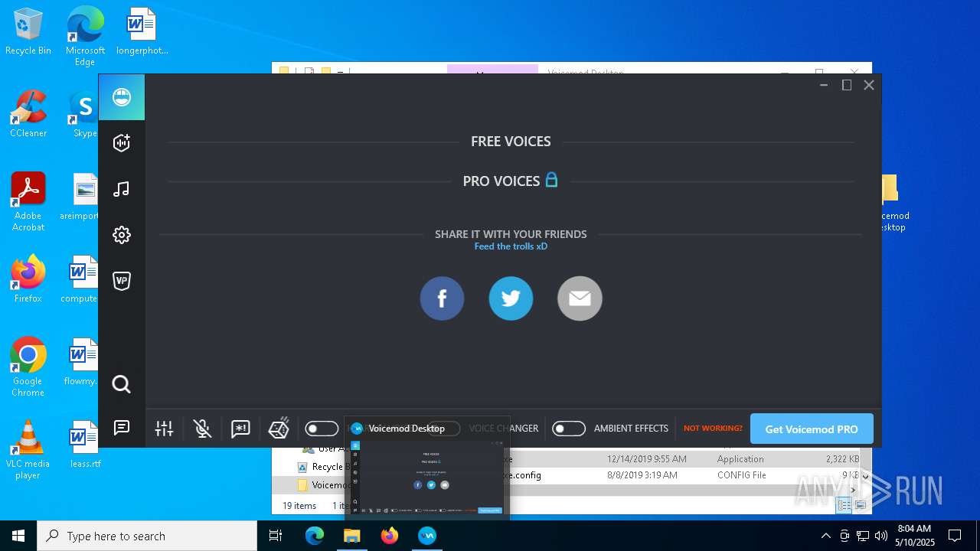Click the taskbar search box
This screenshot has width=980, height=551.
point(147,536)
